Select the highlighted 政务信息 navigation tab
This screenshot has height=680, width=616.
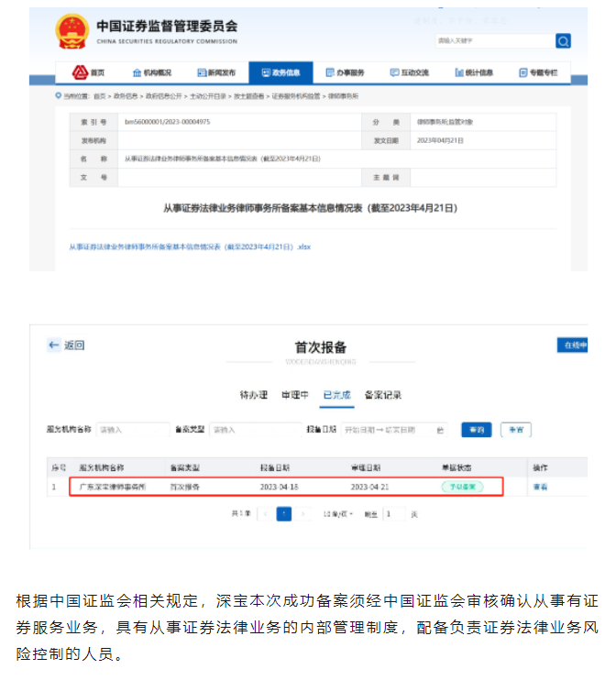(x=280, y=72)
